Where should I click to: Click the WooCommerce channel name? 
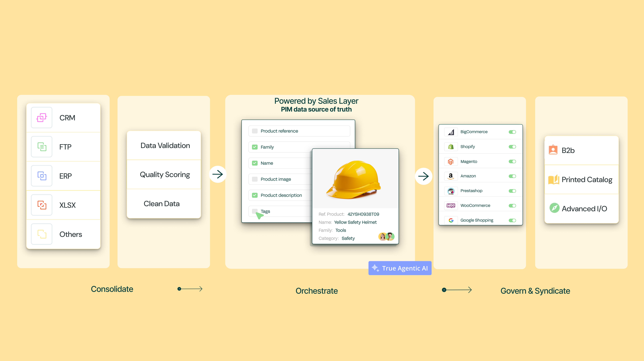click(x=475, y=205)
